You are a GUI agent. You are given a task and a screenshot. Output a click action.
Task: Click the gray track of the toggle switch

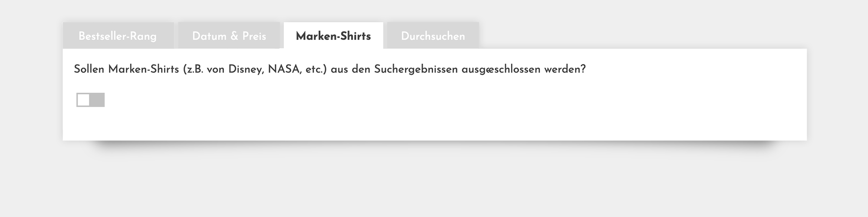(x=98, y=100)
